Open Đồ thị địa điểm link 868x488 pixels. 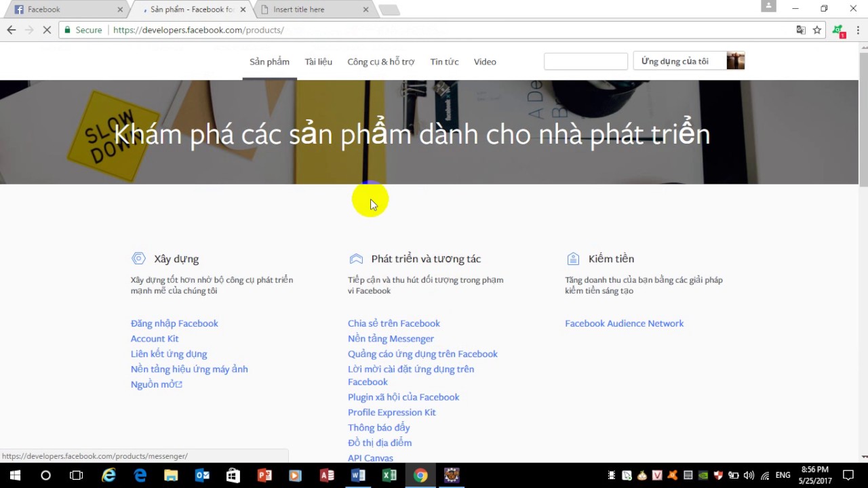click(380, 443)
